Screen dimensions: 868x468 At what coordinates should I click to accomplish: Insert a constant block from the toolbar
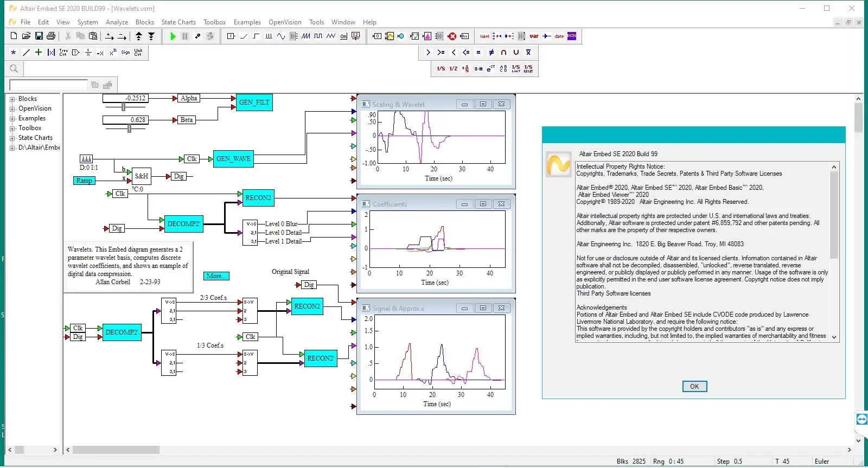click(231, 36)
